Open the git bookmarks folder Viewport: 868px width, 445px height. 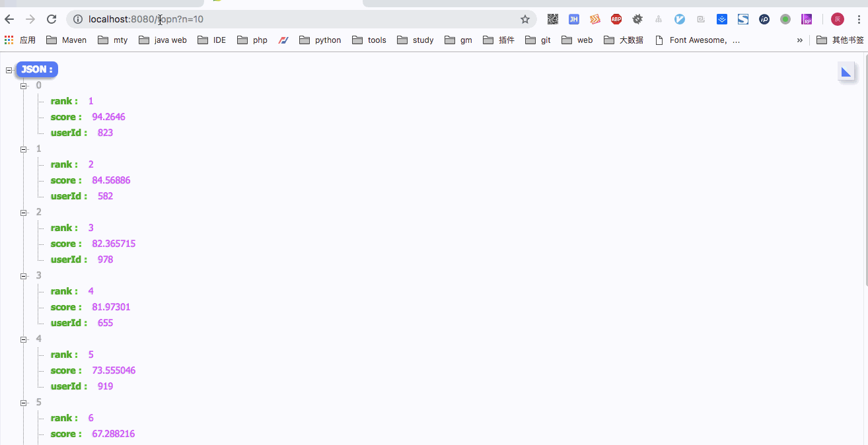[538, 40]
